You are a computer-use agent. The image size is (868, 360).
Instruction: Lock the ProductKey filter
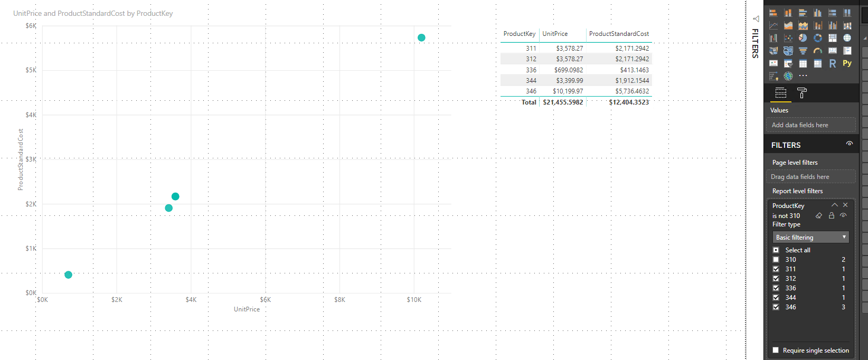pyautogui.click(x=832, y=215)
